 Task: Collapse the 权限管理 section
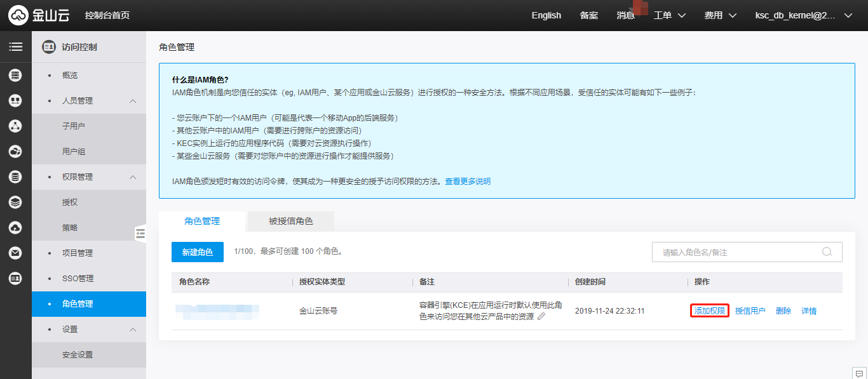tap(133, 177)
